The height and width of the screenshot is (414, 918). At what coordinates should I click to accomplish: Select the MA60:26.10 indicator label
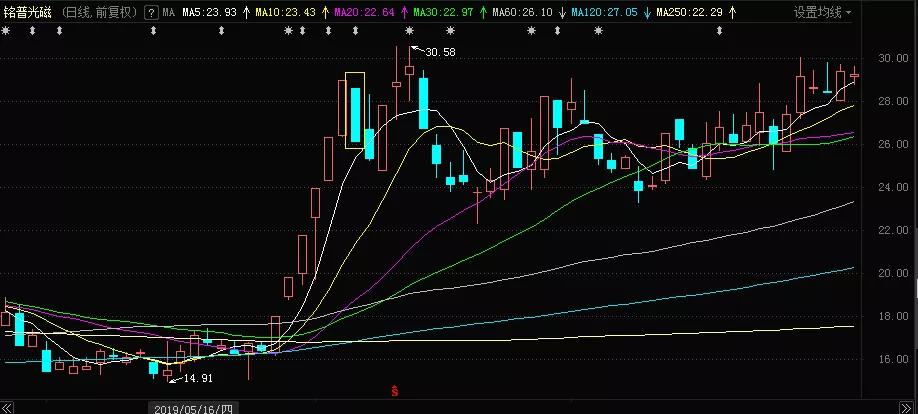522,13
